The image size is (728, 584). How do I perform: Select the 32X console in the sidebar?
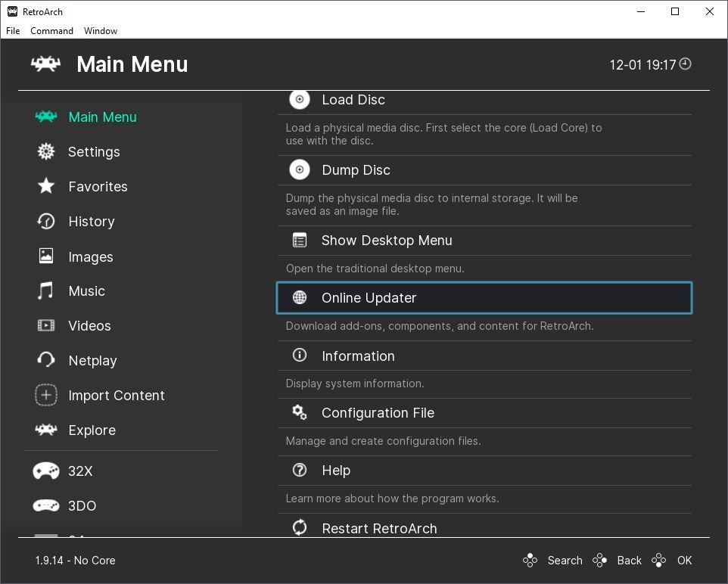(x=81, y=471)
